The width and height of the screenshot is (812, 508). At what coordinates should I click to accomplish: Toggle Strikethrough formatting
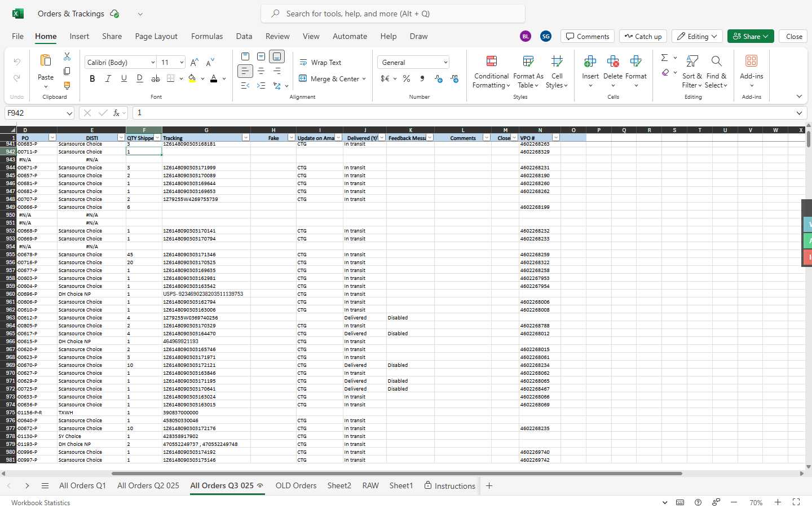click(156, 78)
